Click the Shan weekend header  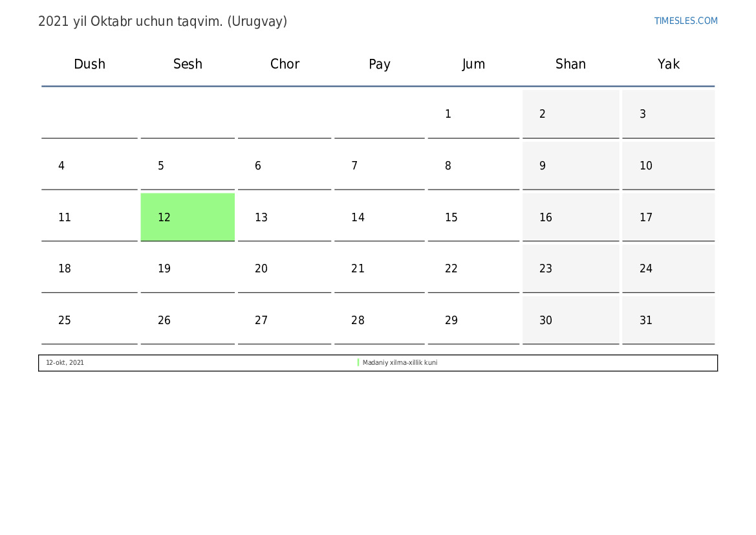coord(570,64)
